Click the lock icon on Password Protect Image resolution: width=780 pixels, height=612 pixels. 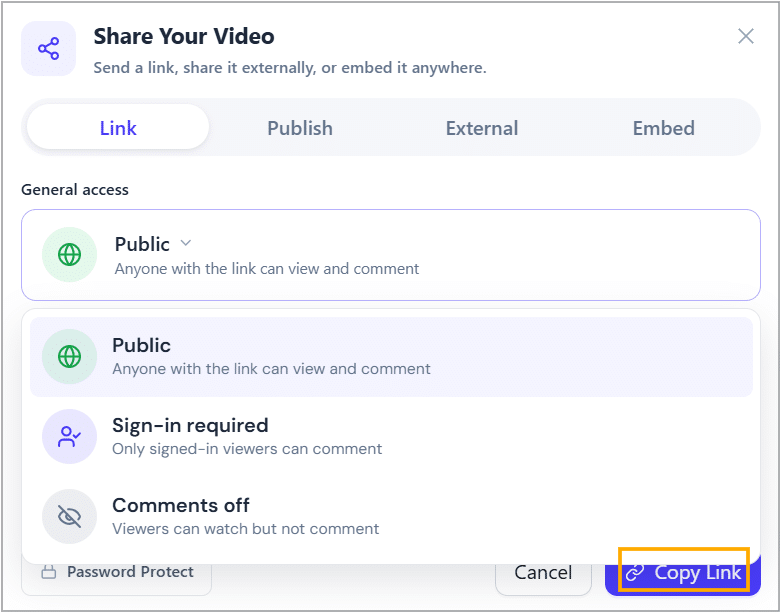pos(48,572)
